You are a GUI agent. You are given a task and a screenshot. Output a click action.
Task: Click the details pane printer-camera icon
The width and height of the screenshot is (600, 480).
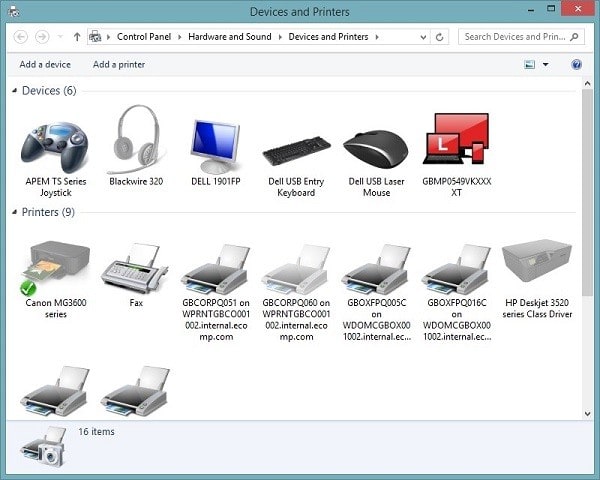(x=43, y=446)
